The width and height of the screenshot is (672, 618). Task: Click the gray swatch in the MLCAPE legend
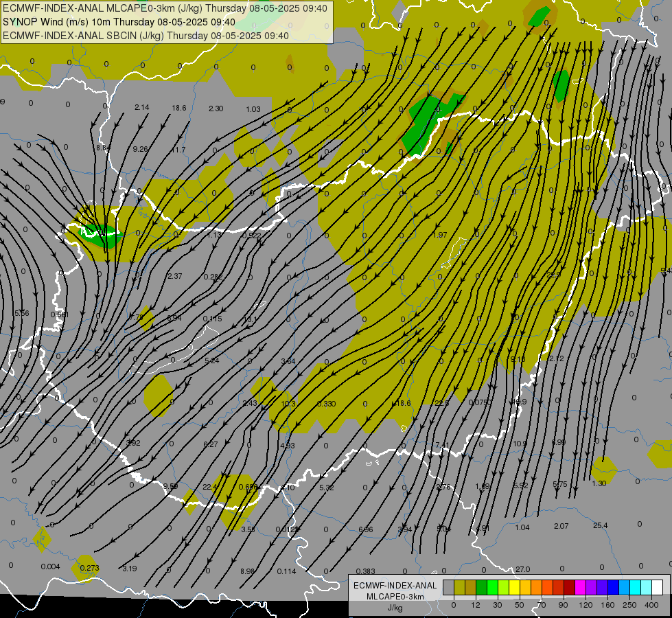point(448,587)
